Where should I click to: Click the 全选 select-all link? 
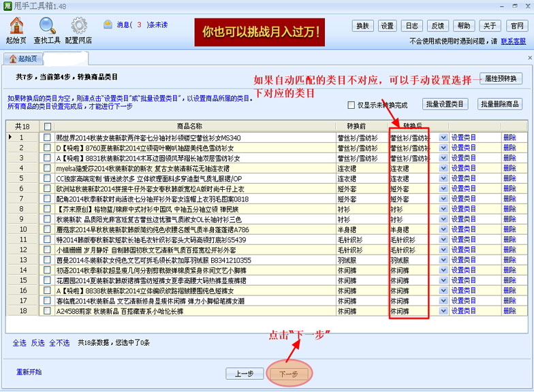click(x=19, y=343)
